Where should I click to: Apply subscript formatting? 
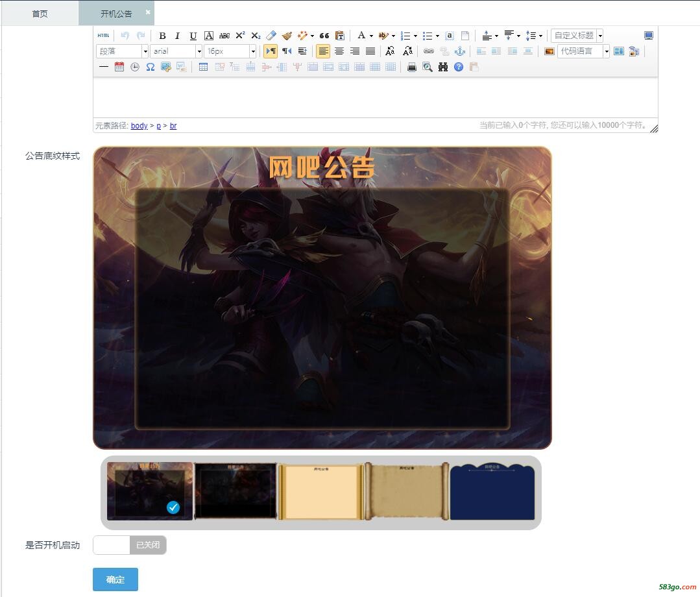point(256,36)
